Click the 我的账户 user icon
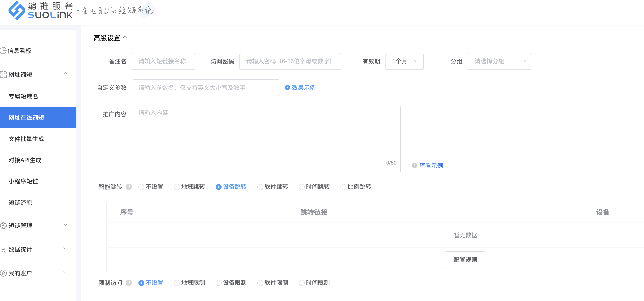Viewport: 644px width, 301px height. [x=3, y=273]
